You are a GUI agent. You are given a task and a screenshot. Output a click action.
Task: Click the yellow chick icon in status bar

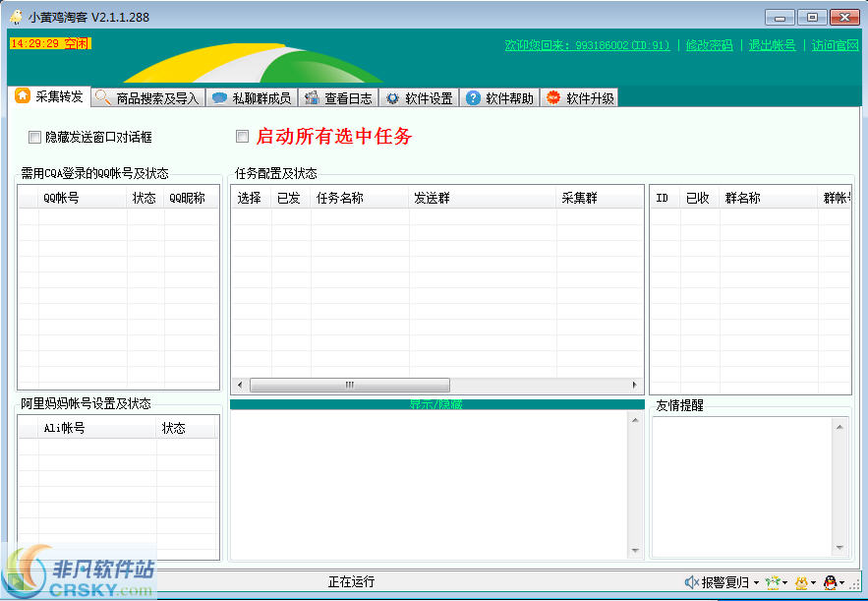click(801, 582)
